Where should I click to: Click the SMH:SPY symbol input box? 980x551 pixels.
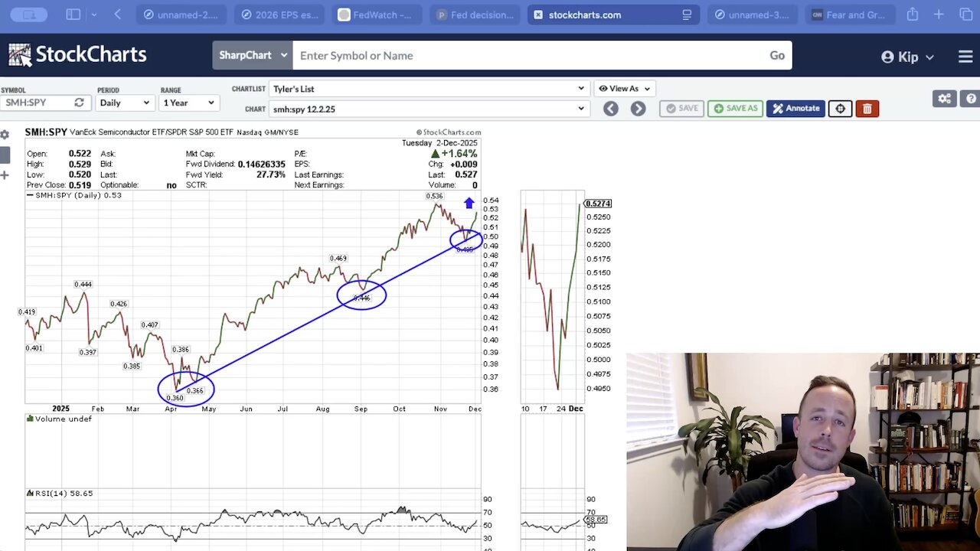36,103
